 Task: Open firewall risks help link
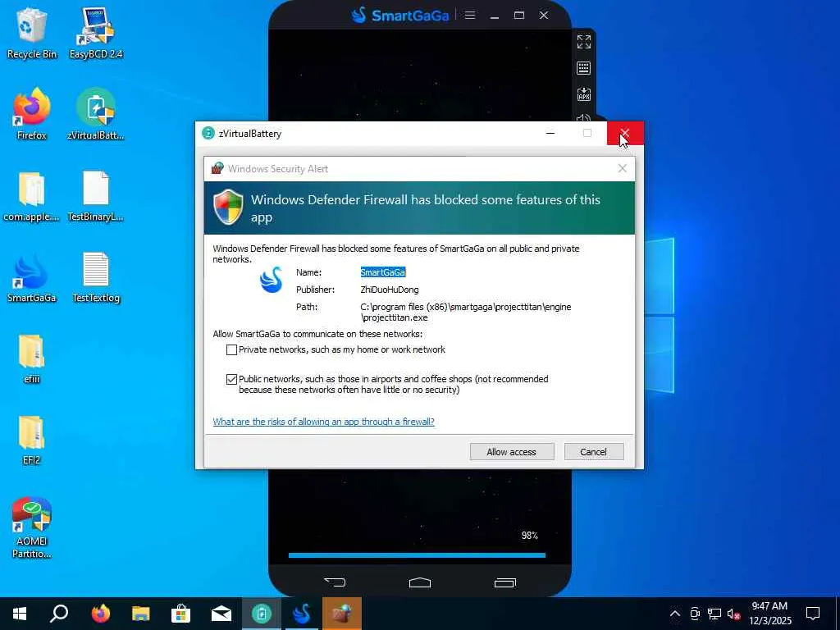pos(323,422)
